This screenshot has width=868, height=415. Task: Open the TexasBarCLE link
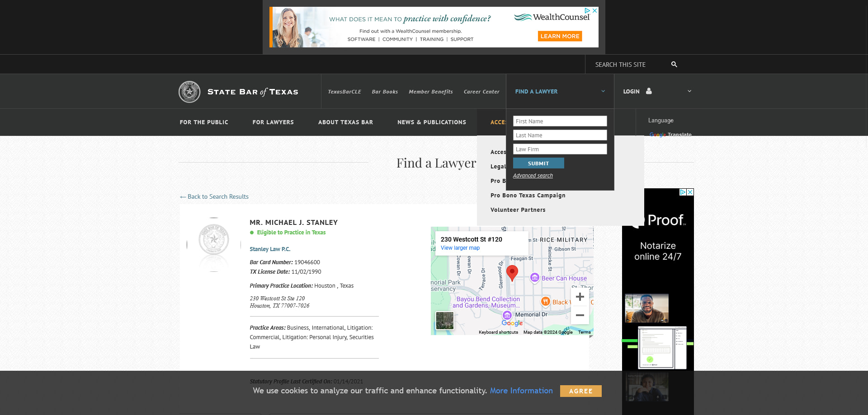coord(344,92)
